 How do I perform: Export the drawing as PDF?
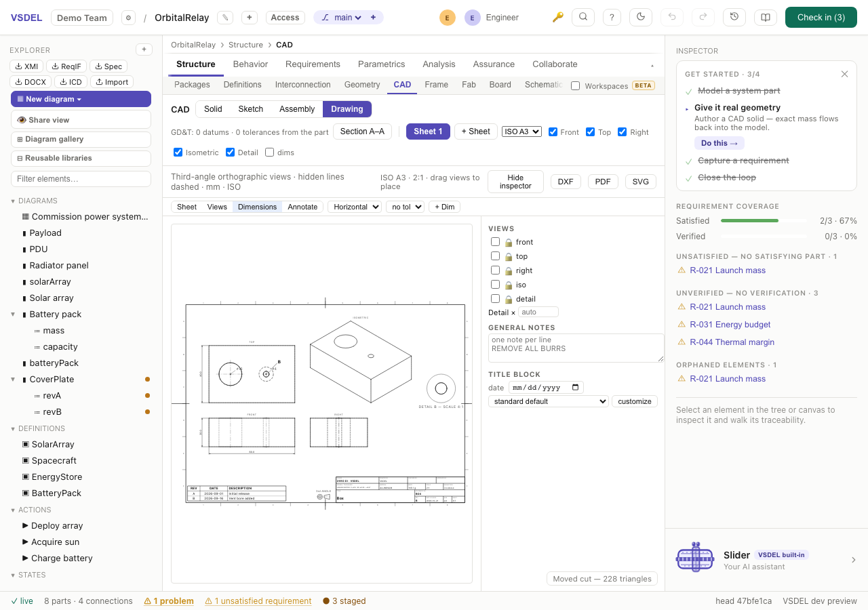[x=603, y=182]
